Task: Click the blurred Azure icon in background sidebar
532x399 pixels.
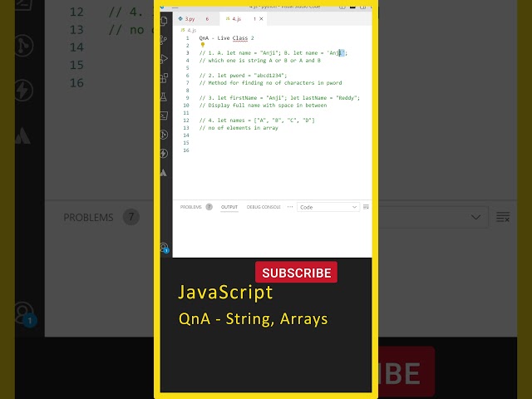Action: 22,135
